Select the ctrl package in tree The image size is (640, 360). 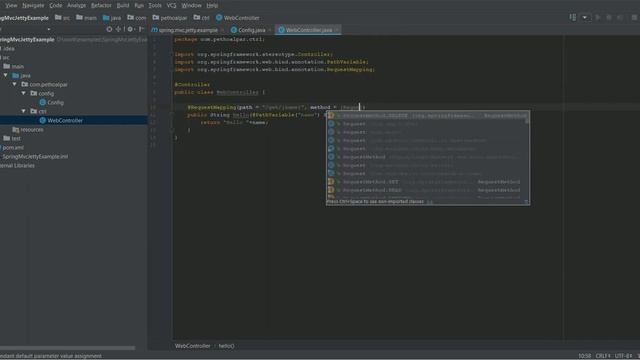38,111
